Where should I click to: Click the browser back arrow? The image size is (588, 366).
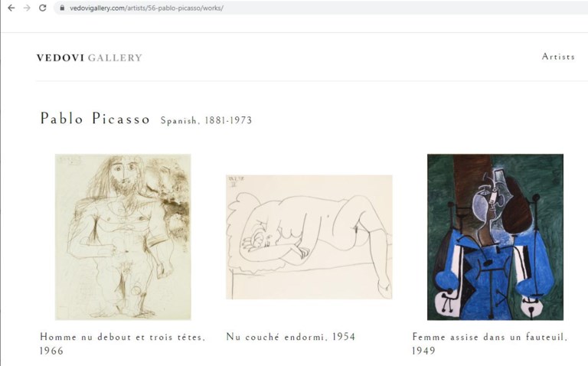(11, 8)
